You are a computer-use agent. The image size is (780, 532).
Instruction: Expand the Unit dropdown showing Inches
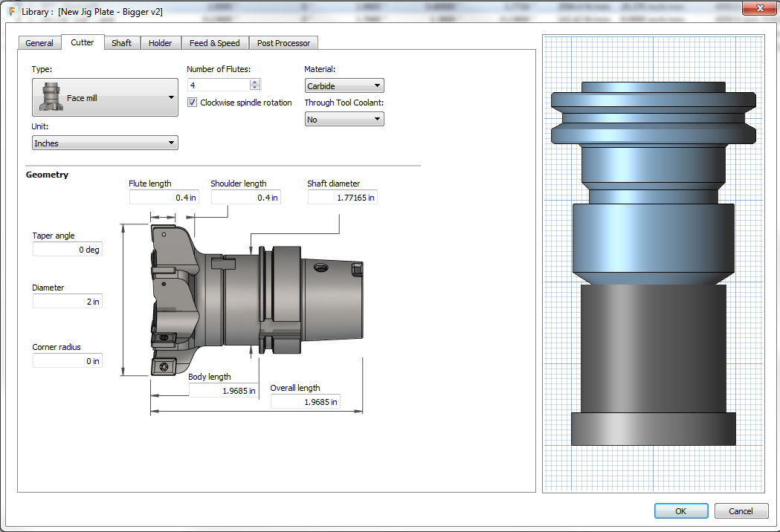(x=105, y=143)
